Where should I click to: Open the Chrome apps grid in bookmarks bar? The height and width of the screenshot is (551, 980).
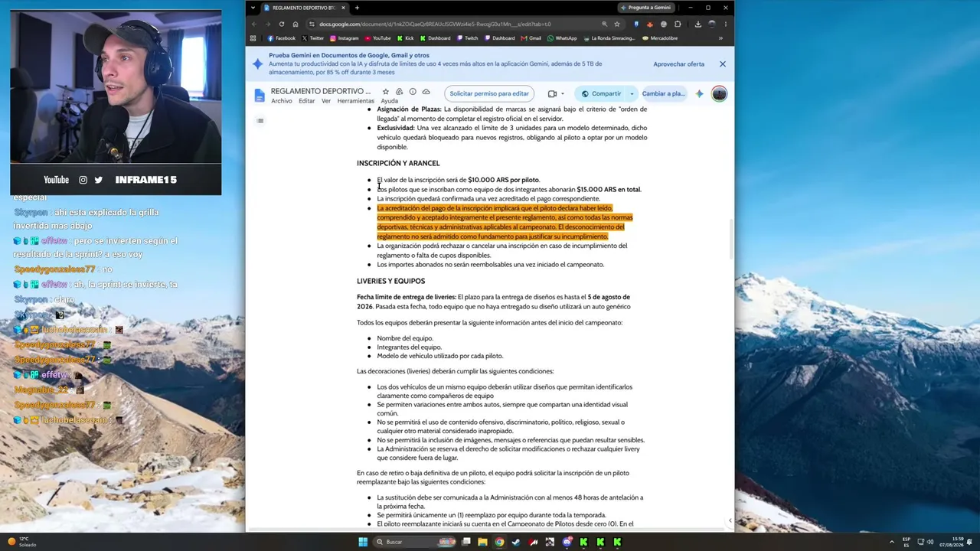253,38
